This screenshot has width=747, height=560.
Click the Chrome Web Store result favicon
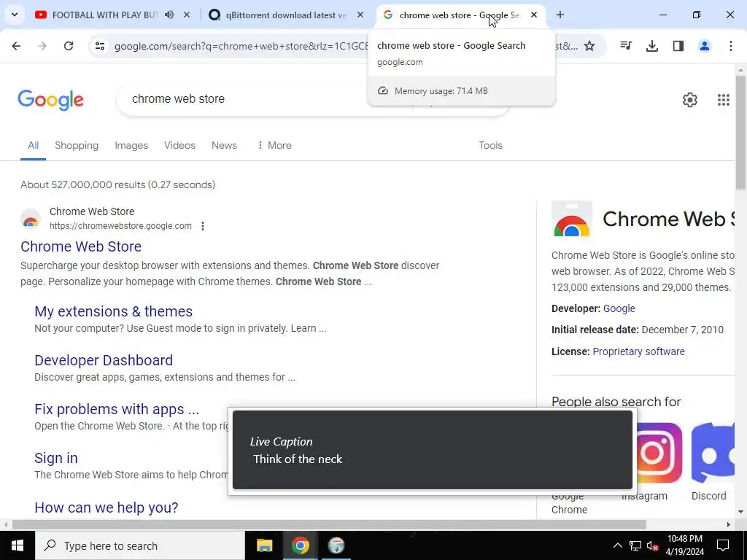(31, 219)
